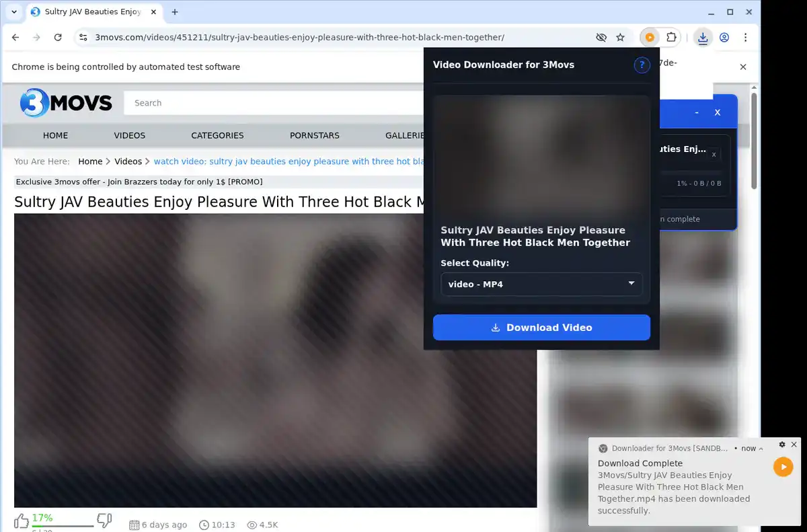The width and height of the screenshot is (807, 532).
Task: Open the tab search dropdown arrow
Action: pos(14,12)
